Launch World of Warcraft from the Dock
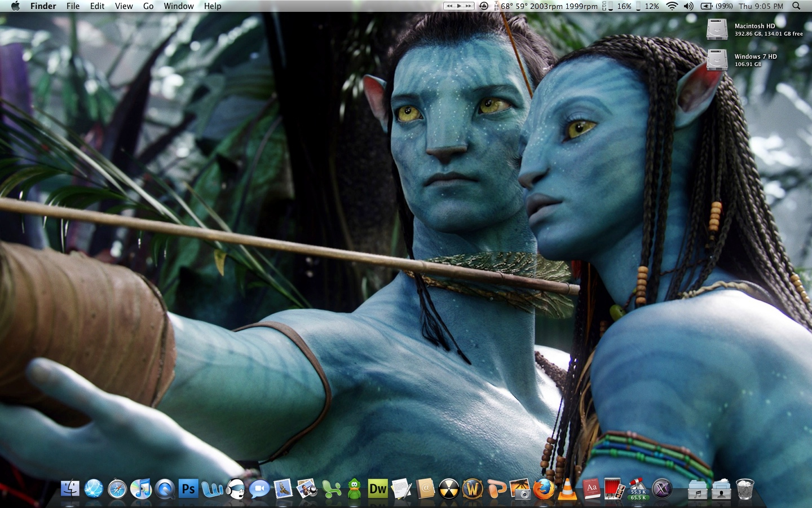The image size is (812, 508). pos(473,488)
